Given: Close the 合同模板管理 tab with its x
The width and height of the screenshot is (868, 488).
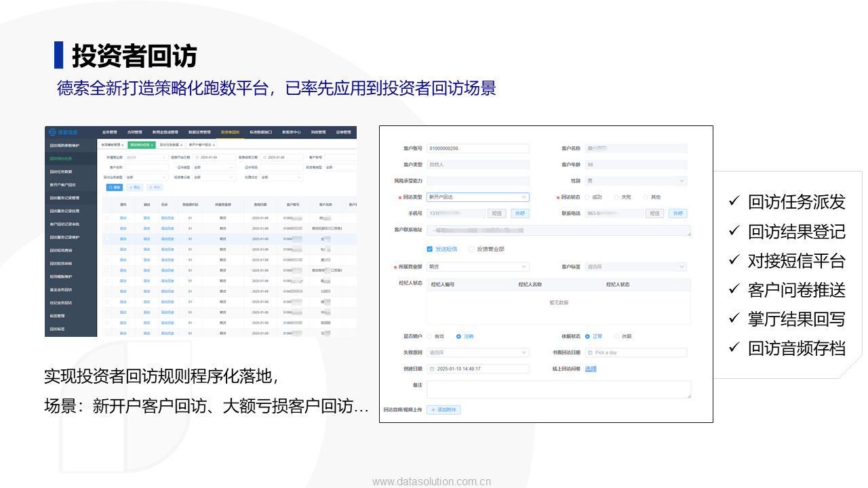Looking at the screenshot, I should point(123,145).
